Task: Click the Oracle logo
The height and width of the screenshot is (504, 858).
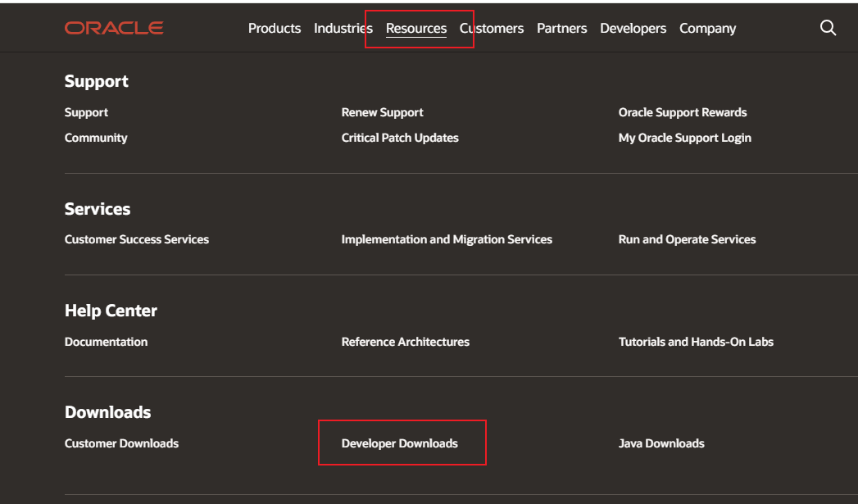Action: (x=114, y=28)
